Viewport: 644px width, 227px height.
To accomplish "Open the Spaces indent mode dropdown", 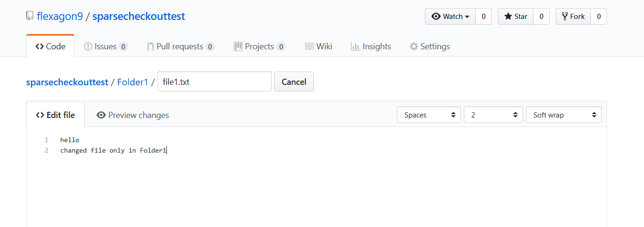I will [x=429, y=115].
